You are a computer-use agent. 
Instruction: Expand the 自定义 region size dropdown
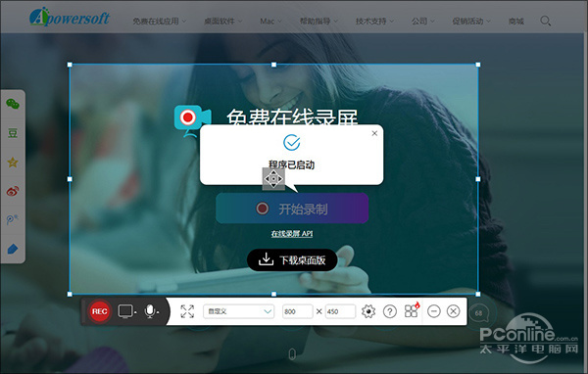tap(238, 311)
